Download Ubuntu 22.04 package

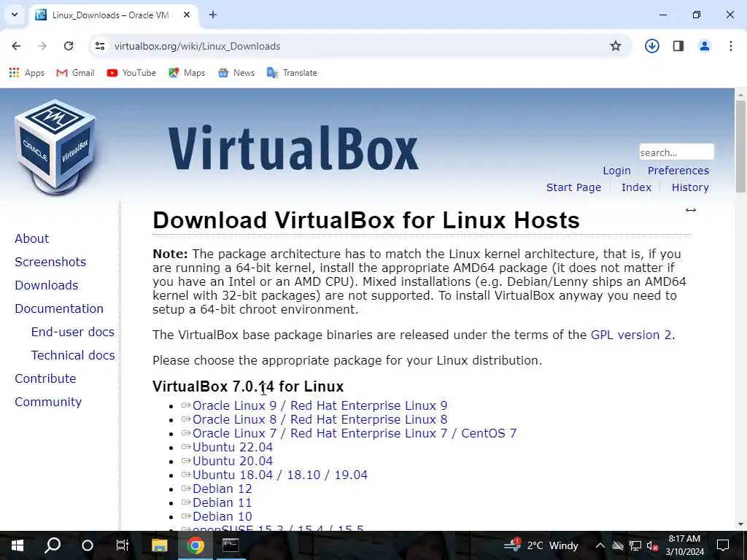233,447
